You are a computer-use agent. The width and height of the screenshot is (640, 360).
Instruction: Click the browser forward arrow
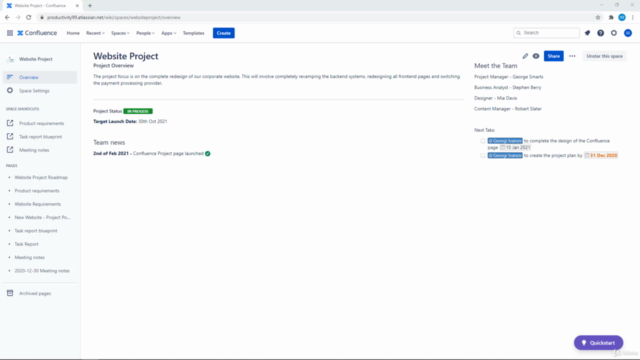[18, 18]
